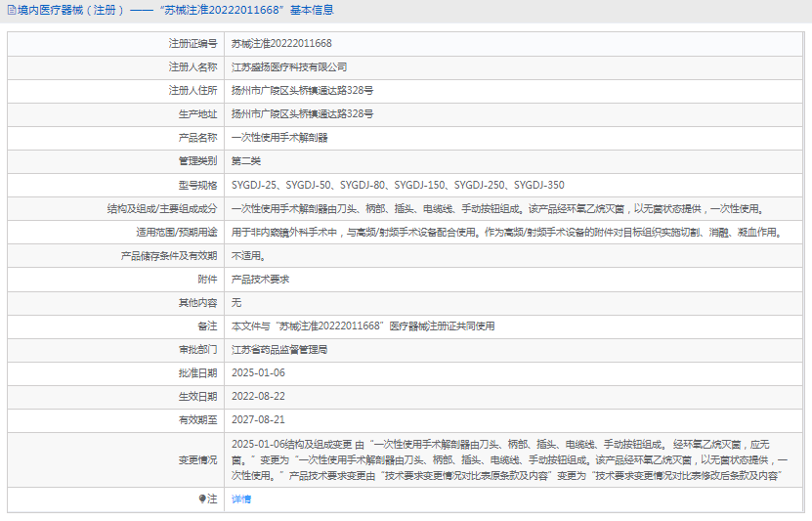Click the 生产地址 row label
This screenshot has height=521, width=812.
[197, 114]
